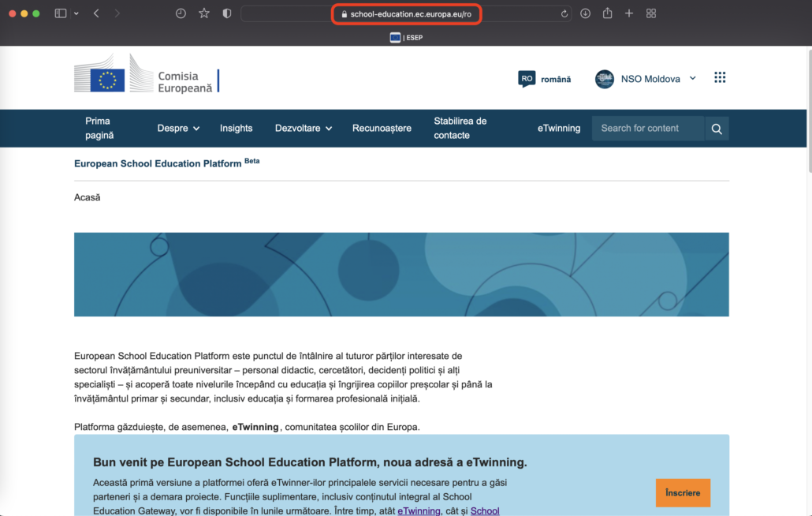Select the ESEP tab
The width and height of the screenshot is (812, 516).
[406, 37]
